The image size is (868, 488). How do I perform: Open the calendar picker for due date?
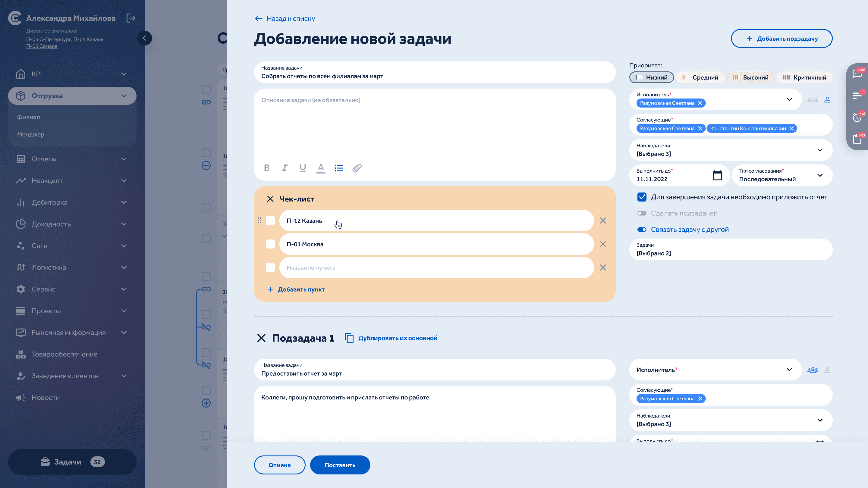pos(717,175)
